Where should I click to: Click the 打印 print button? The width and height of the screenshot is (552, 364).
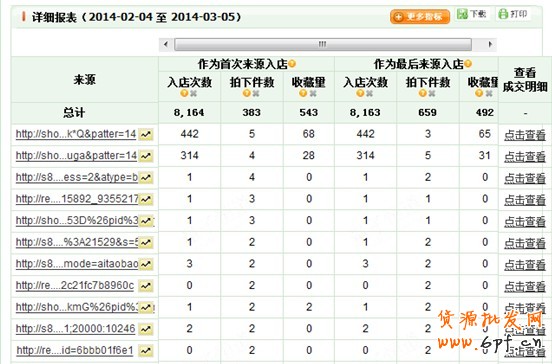pyautogui.click(x=513, y=14)
